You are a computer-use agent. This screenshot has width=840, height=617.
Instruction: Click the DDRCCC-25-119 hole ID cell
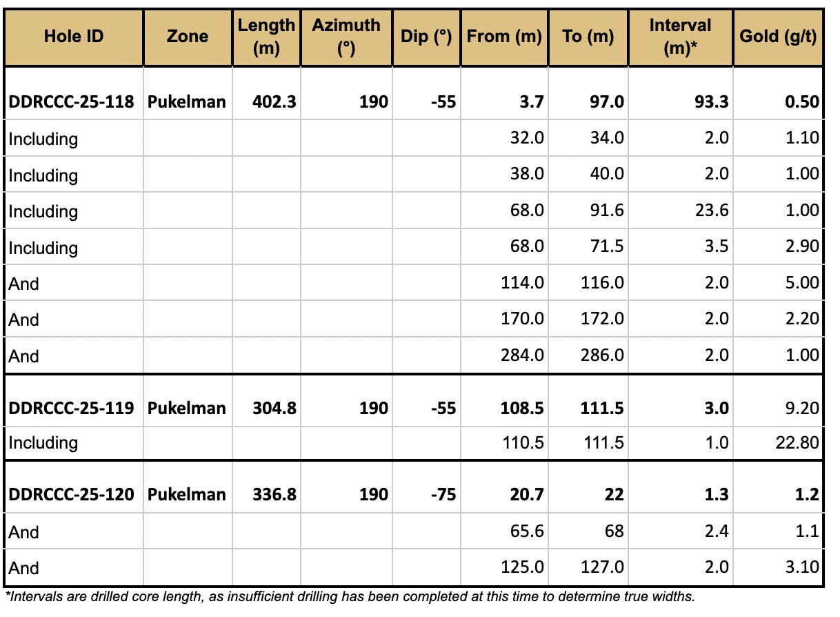click(74, 409)
